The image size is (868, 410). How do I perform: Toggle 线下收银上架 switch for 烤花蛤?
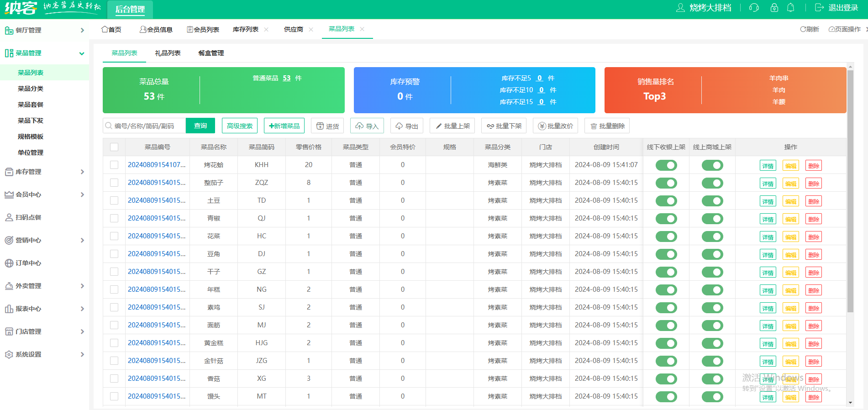coord(666,165)
